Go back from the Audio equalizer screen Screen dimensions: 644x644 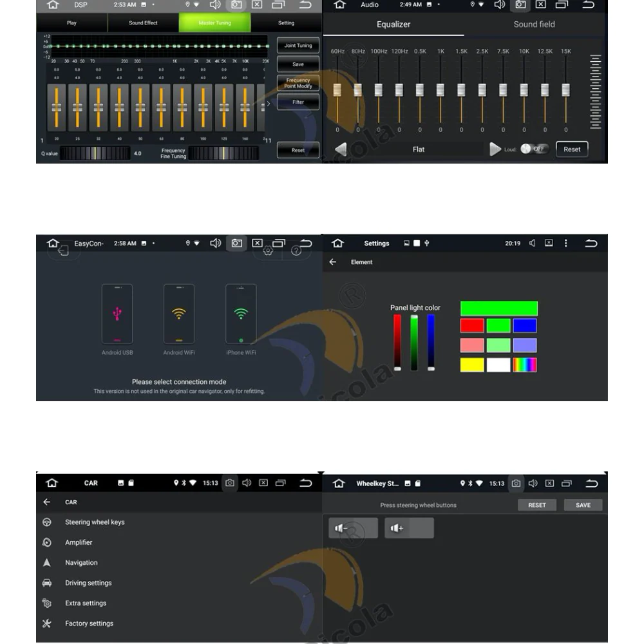coord(588,5)
